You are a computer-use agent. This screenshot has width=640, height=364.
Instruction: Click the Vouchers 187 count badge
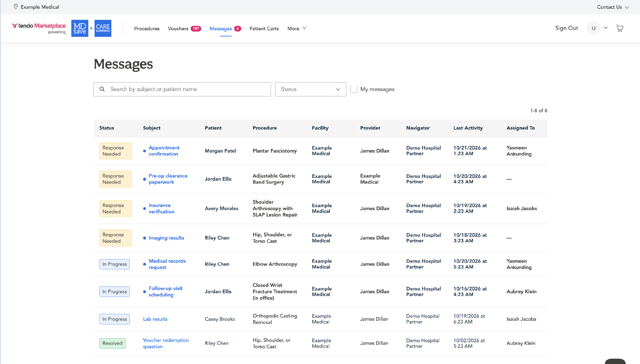click(x=196, y=29)
